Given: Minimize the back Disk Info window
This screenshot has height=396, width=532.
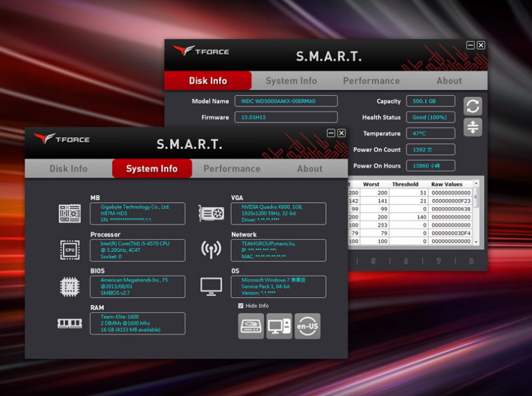Looking at the screenshot, I should (x=470, y=45).
